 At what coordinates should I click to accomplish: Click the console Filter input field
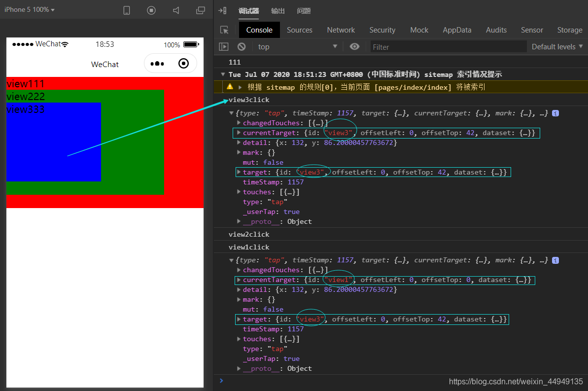(448, 47)
